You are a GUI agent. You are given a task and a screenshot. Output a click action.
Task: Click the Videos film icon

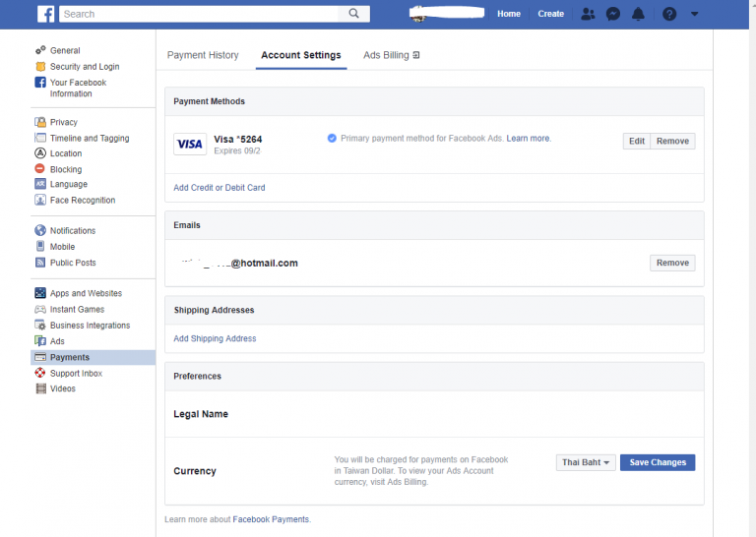coord(41,388)
